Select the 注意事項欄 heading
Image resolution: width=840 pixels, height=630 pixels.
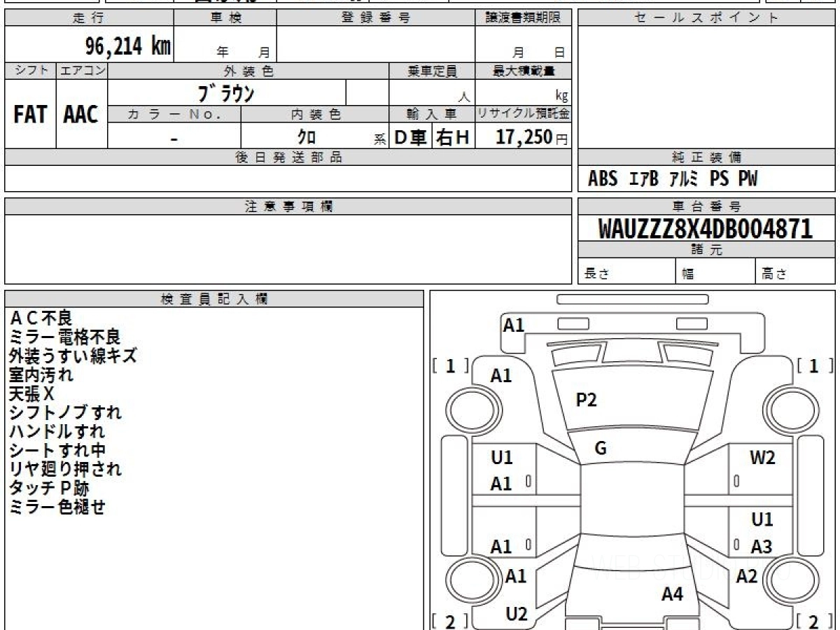tap(288, 206)
